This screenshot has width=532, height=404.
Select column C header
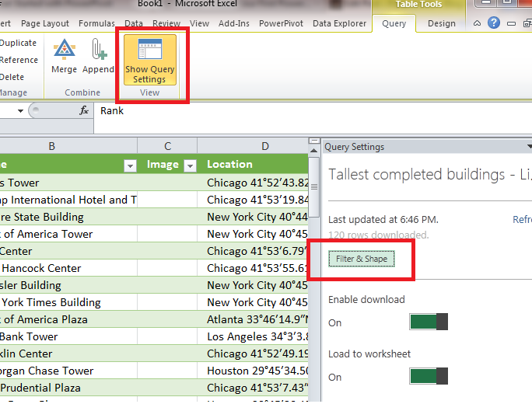(x=167, y=146)
